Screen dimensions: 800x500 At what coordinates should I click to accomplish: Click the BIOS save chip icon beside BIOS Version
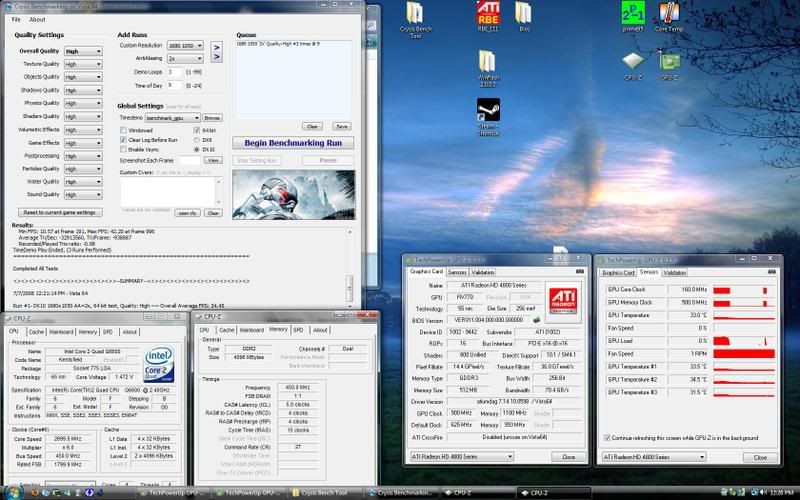point(537,320)
